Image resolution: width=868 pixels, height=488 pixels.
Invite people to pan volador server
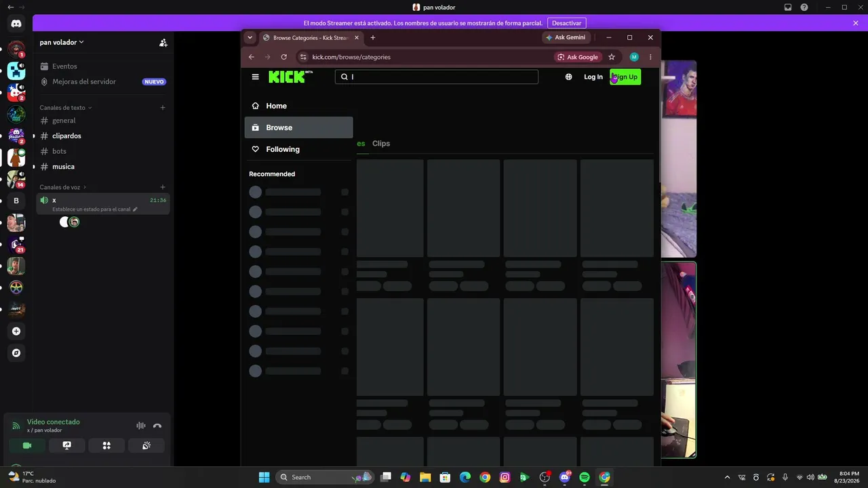(163, 43)
